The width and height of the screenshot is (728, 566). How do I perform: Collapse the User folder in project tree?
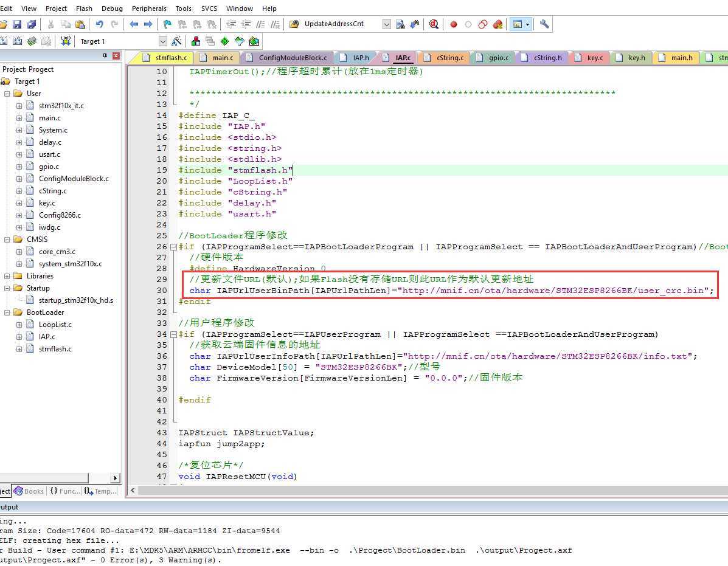[7, 94]
